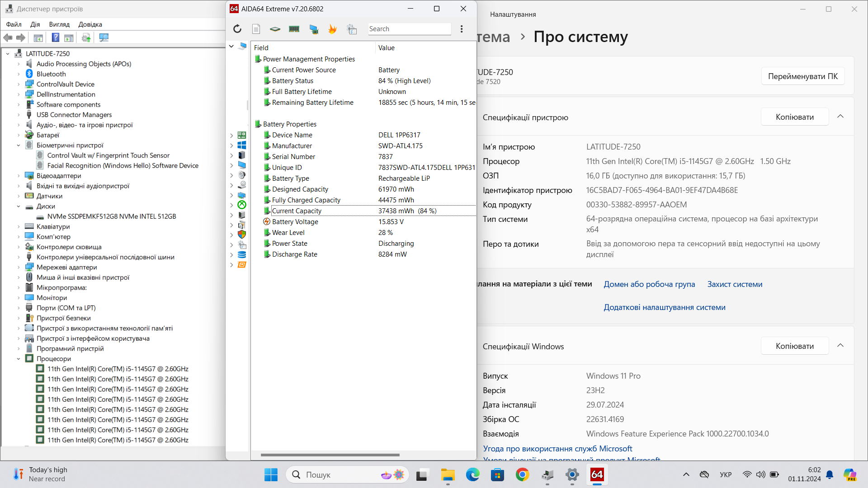Click the console tree pane toggle icon in Device Manager
This screenshot has height=488, width=868.
pyautogui.click(x=38, y=38)
